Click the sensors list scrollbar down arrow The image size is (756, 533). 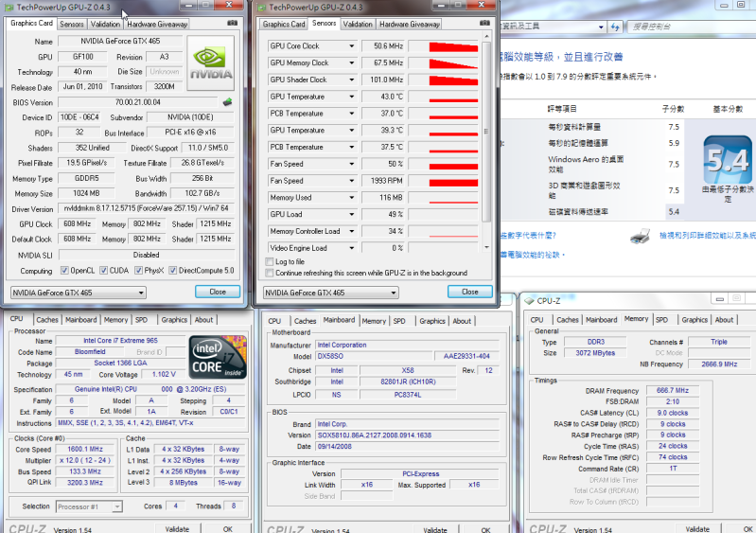coord(486,247)
